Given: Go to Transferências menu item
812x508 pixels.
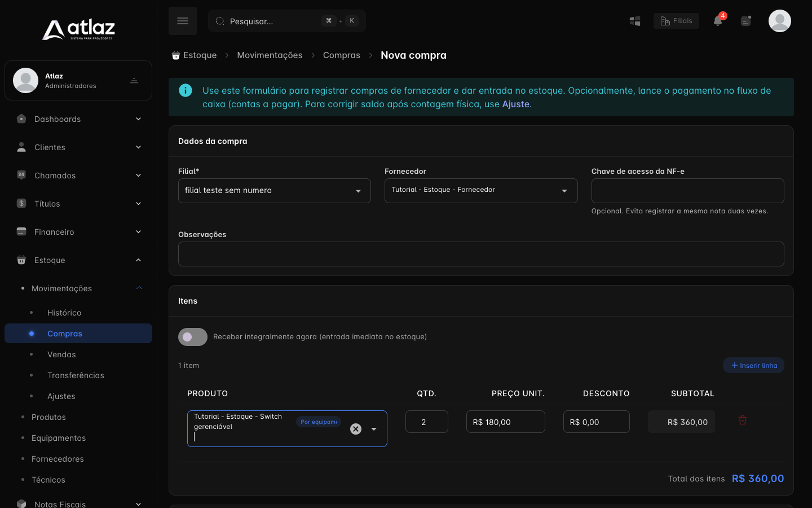Looking at the screenshot, I should [76, 375].
